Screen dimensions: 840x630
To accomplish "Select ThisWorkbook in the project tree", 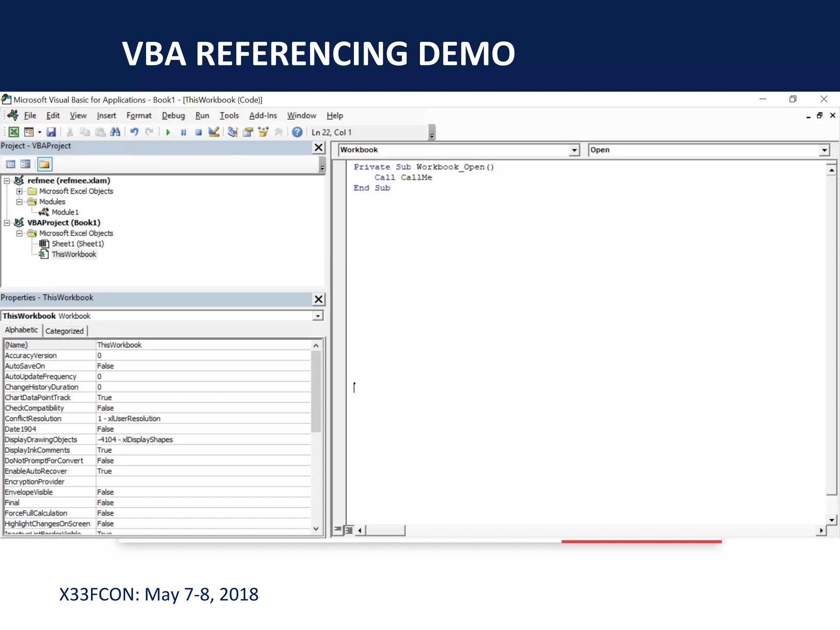I will pyautogui.click(x=74, y=254).
